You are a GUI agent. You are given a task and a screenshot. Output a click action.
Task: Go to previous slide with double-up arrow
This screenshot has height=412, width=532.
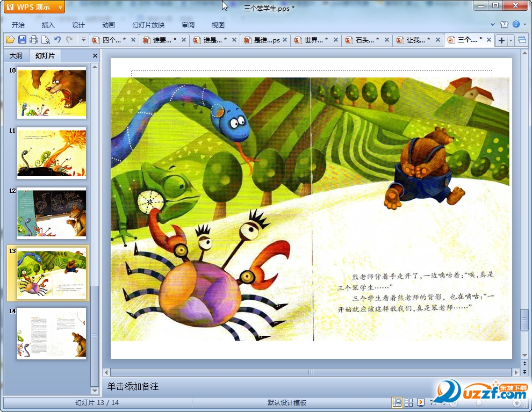525,364
